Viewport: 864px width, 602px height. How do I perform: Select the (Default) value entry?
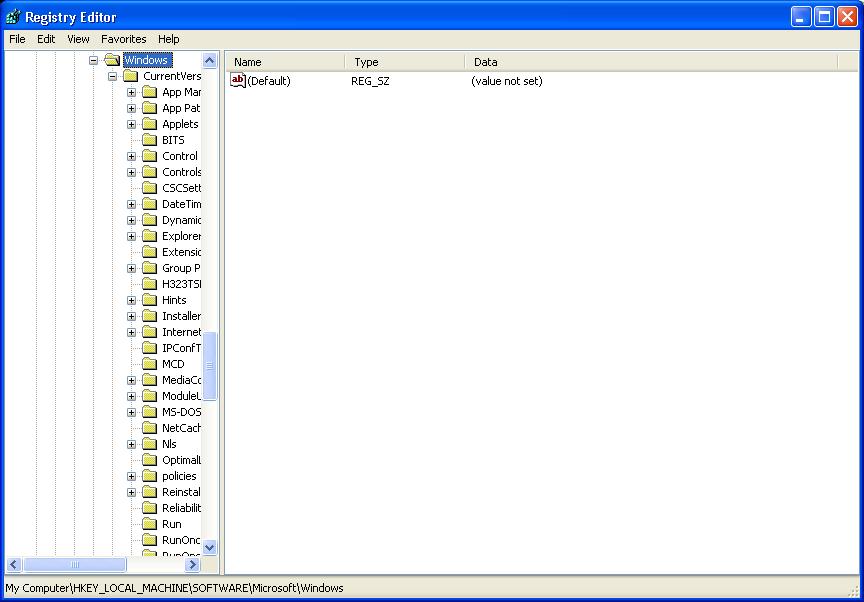pyautogui.click(x=268, y=81)
